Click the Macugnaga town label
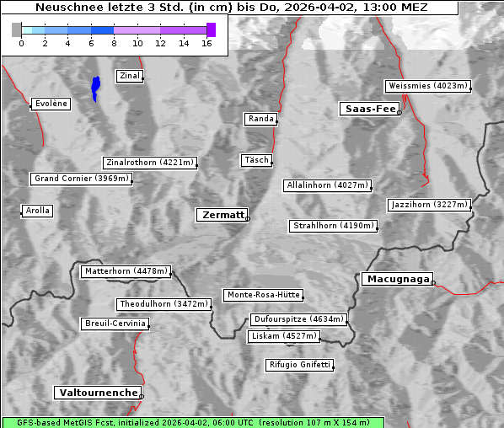Screen dimensions: 504x428 click(397, 279)
